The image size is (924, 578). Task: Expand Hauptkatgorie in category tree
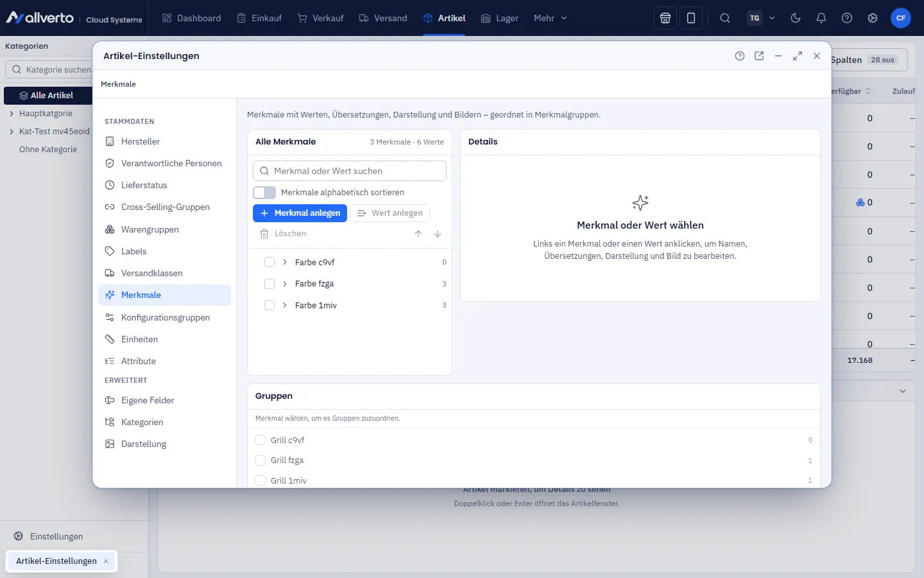click(11, 114)
